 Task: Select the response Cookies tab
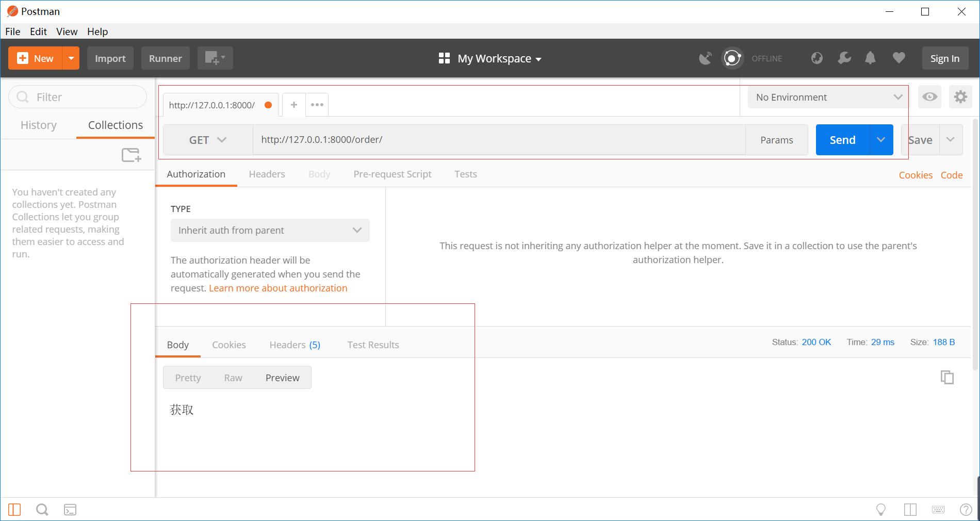point(229,345)
